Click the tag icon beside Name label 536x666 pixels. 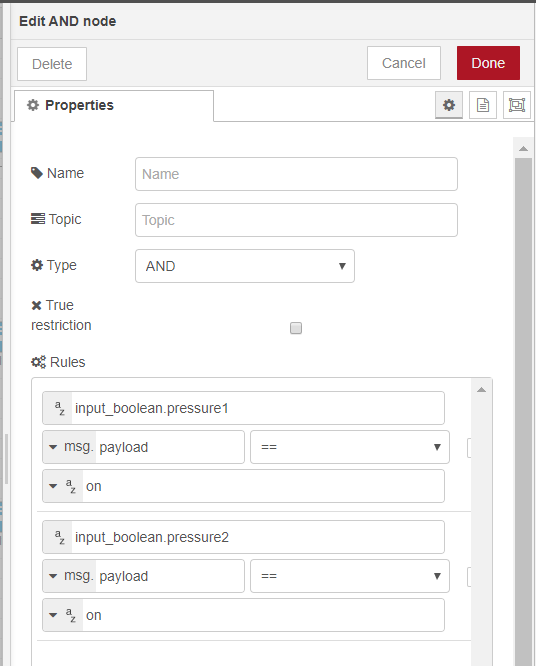37,173
